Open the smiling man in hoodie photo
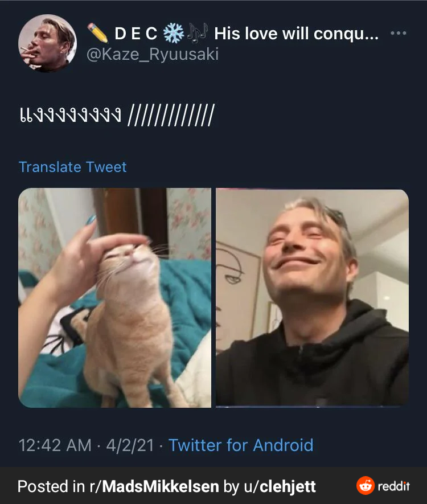 (313, 298)
